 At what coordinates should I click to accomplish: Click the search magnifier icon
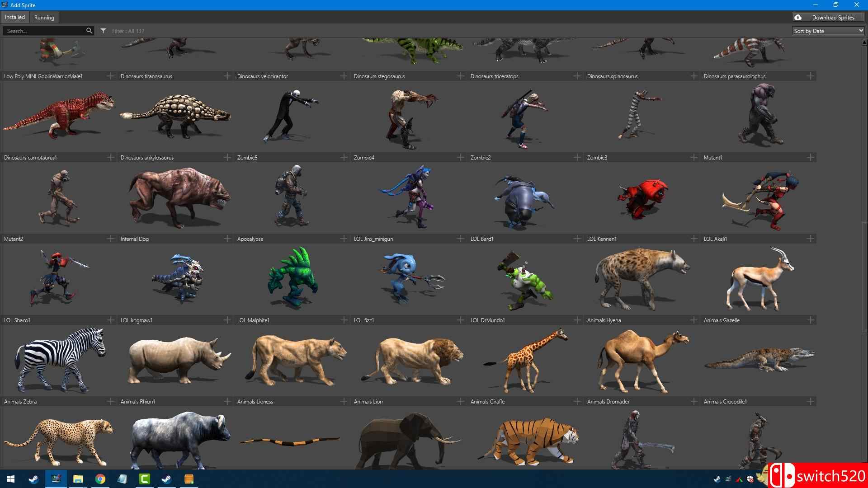tap(89, 31)
